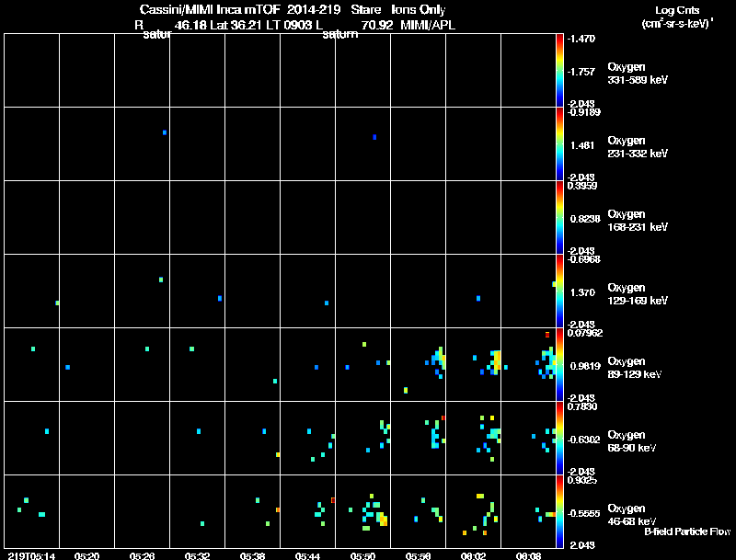Select the '0.07962' color scale value
Screen dimensions: 736x560
pos(585,333)
